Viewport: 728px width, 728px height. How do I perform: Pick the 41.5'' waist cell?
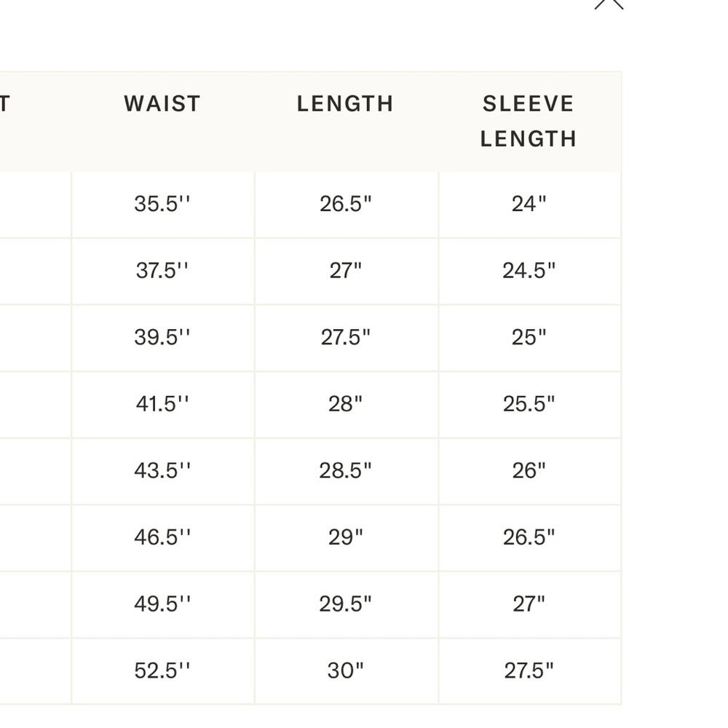pyautogui.click(x=162, y=404)
